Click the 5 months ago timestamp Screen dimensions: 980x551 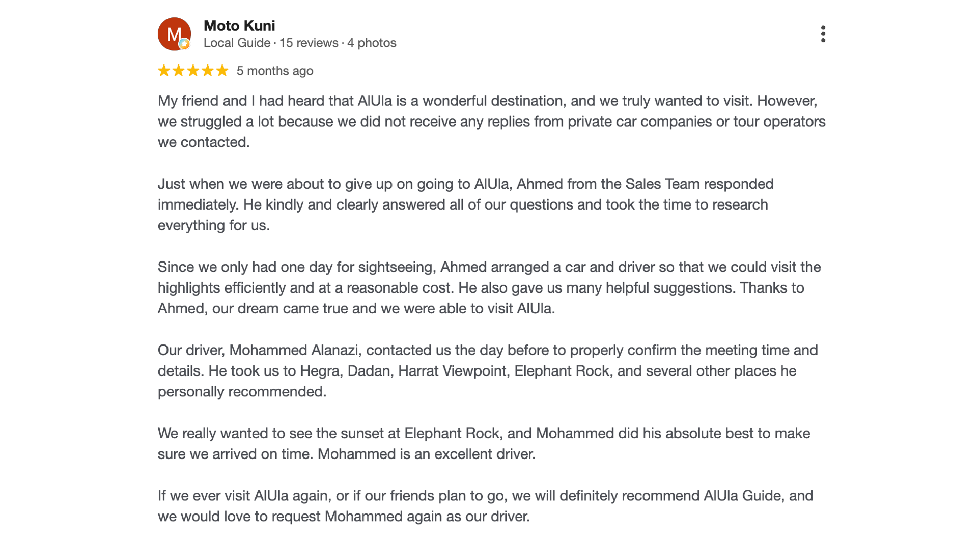pyautogui.click(x=275, y=71)
